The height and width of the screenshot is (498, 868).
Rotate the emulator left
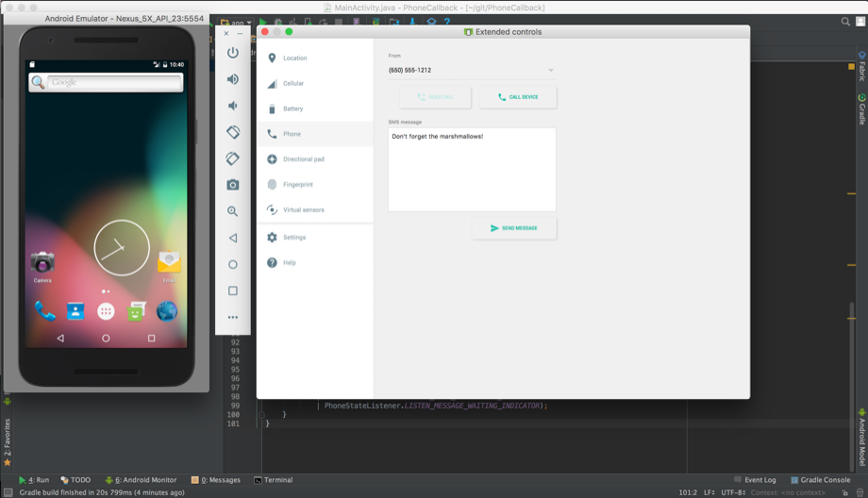(x=233, y=132)
